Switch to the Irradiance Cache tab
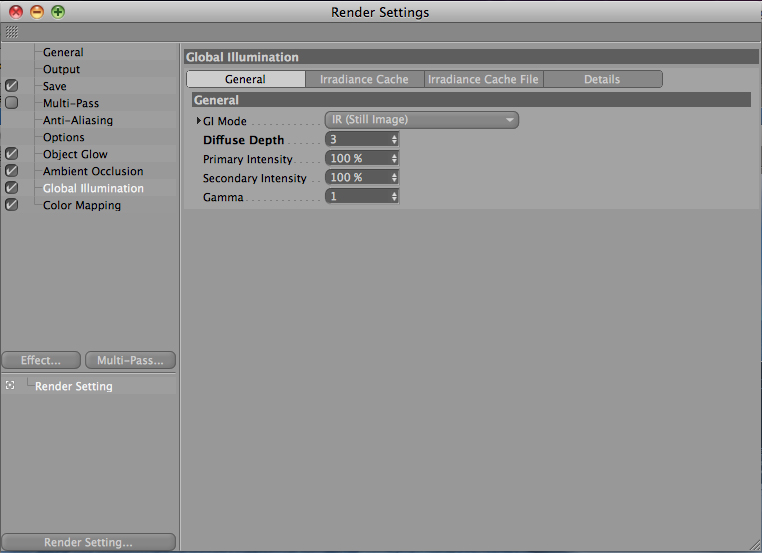Screen dimensions: 762x553 pyautogui.click(x=364, y=79)
